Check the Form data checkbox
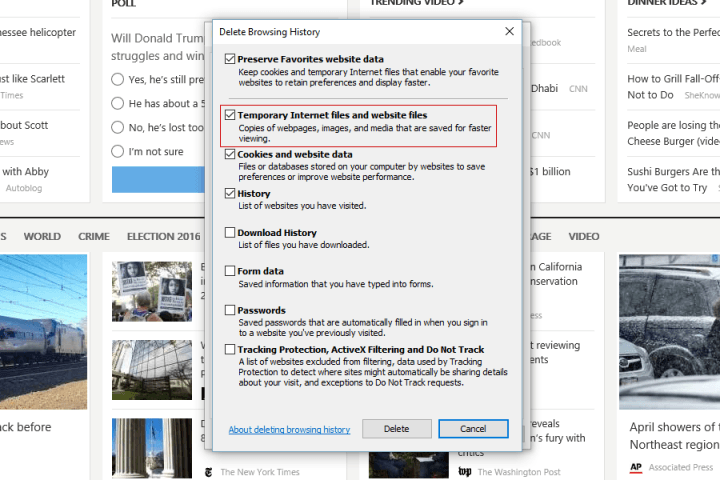 [230, 271]
